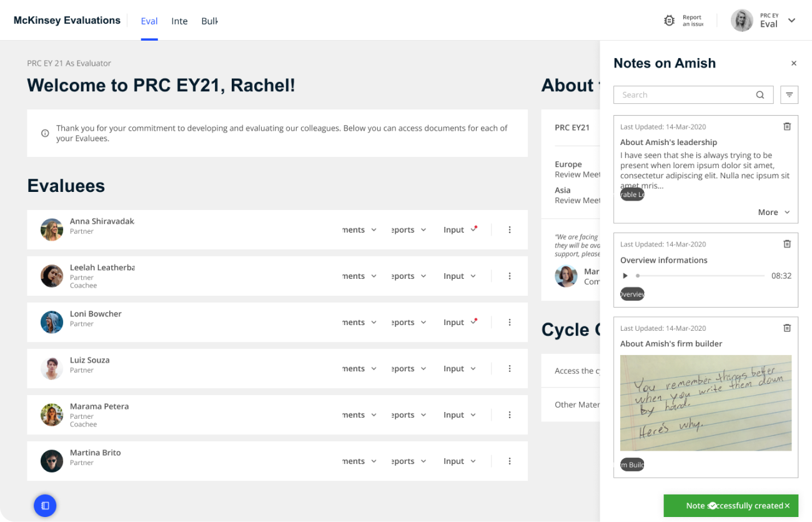Click the Notes on Amish heading

coord(665,63)
